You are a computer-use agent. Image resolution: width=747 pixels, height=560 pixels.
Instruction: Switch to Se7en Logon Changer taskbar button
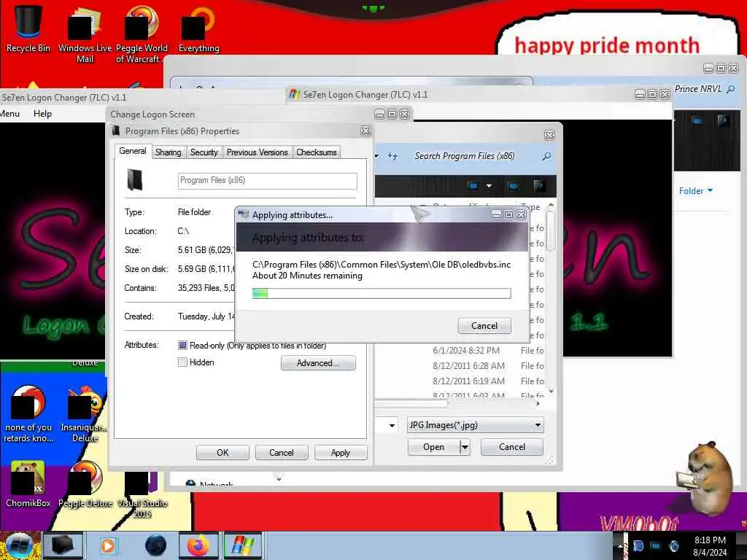click(243, 545)
